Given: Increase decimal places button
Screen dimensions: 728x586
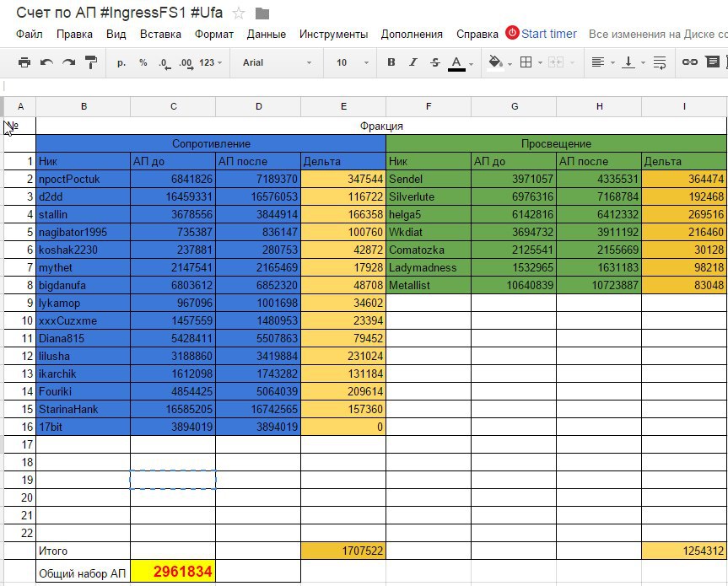Looking at the screenshot, I should click(186, 63).
